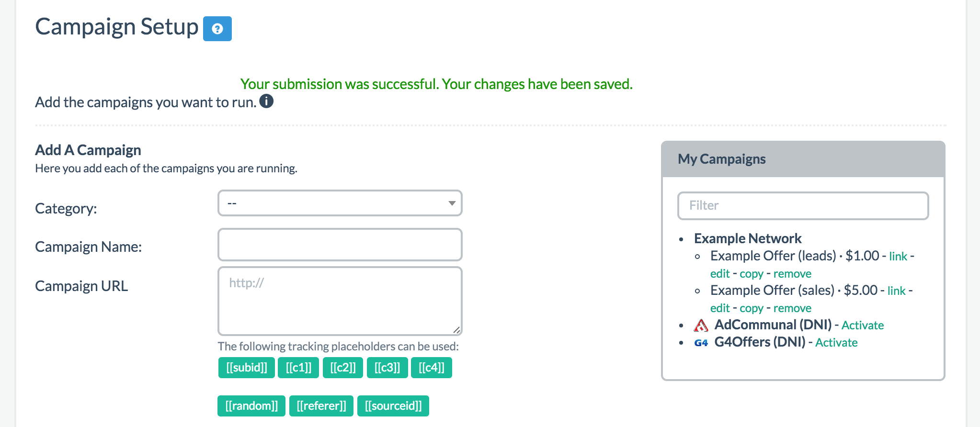980x427 pixels.
Task: Open the Campaign Setup help icon
Action: pos(218,29)
